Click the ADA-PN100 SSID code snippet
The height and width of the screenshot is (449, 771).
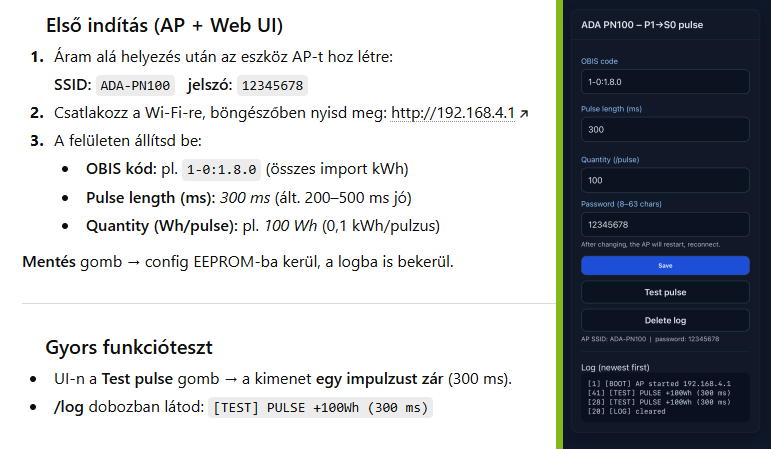pos(137,85)
